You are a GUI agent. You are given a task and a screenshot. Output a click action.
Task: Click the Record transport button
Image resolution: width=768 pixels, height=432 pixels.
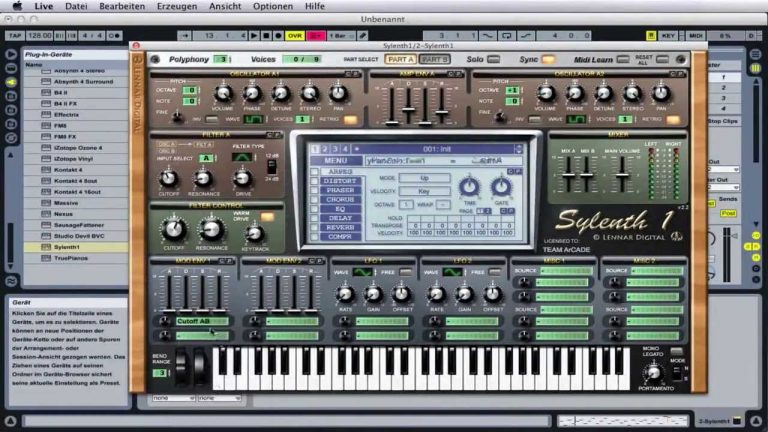point(278,36)
